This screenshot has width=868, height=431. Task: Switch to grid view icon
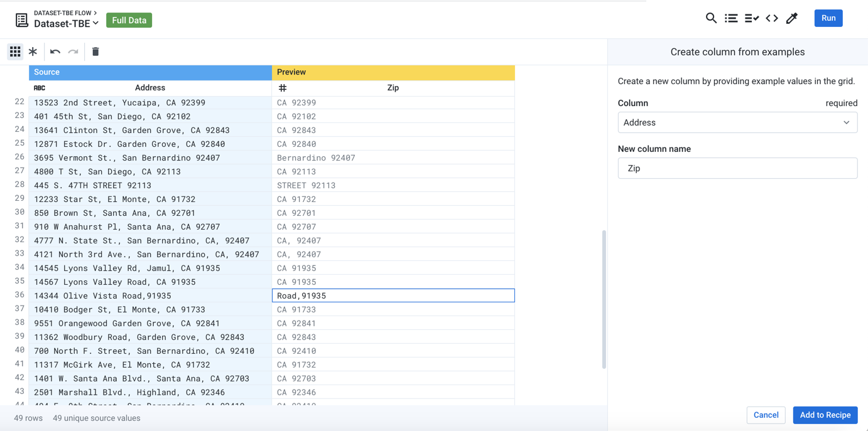pos(15,51)
